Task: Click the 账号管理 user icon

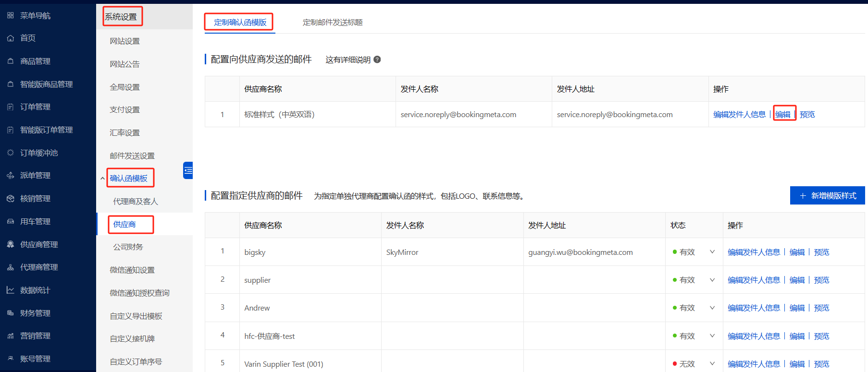Action: pos(11,359)
